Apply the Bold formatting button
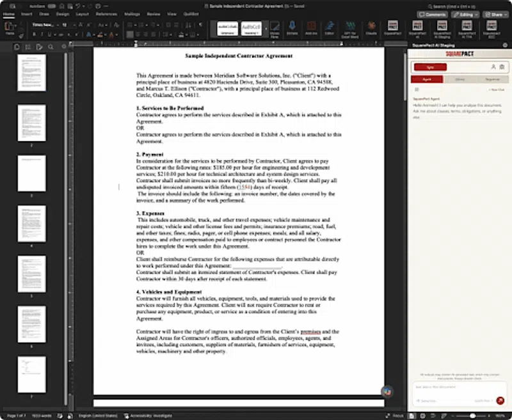 pyautogui.click(x=34, y=35)
